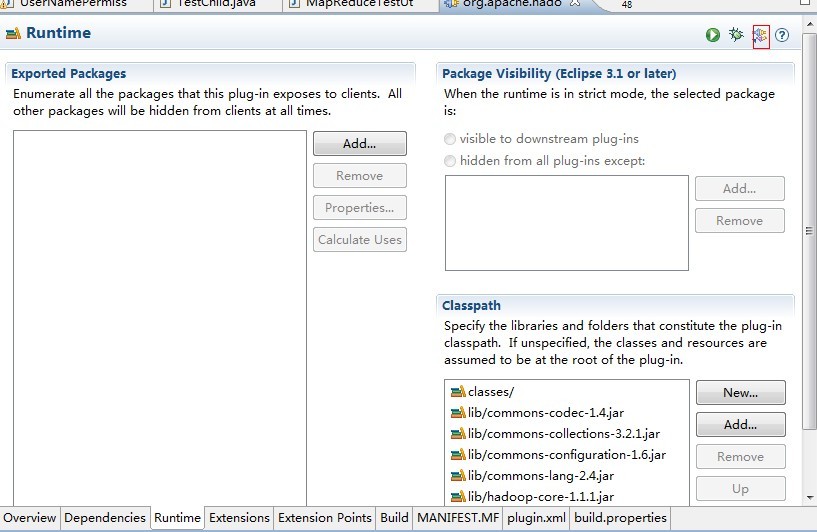The height and width of the screenshot is (532, 817).
Task: Click the Debug bug icon in header
Action: [x=736, y=35]
